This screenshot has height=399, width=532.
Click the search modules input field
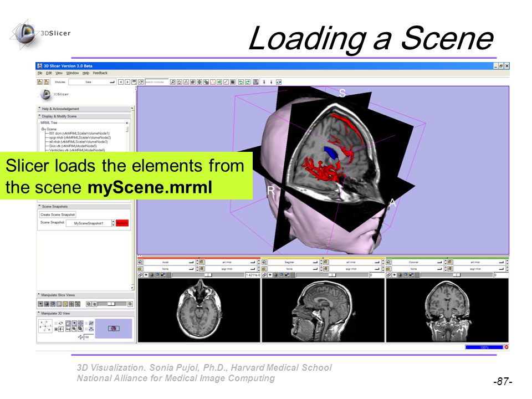[x=156, y=82]
